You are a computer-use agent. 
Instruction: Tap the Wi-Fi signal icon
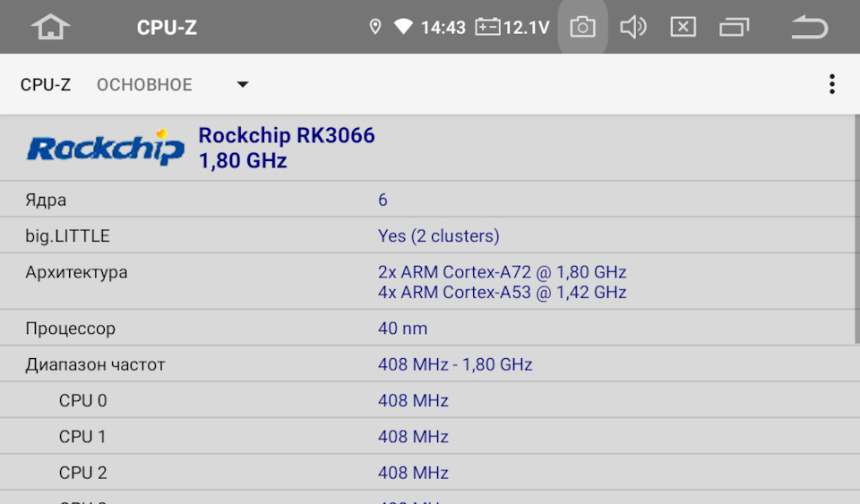tap(403, 27)
